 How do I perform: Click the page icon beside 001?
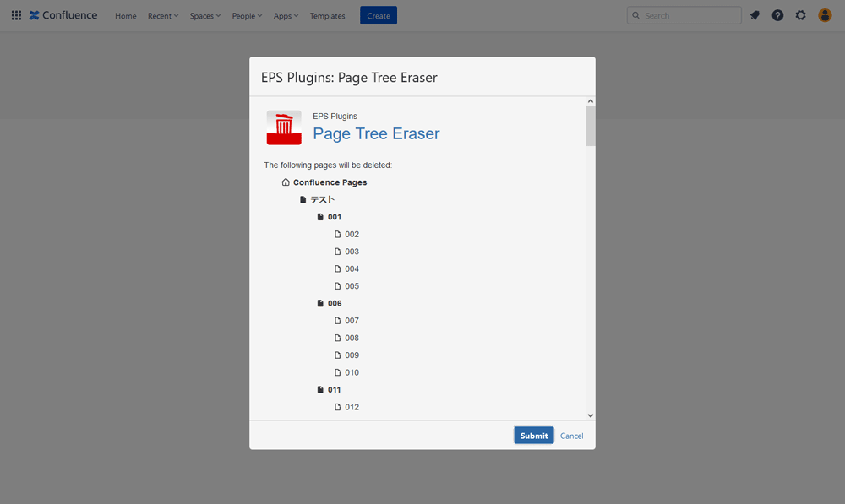click(320, 217)
